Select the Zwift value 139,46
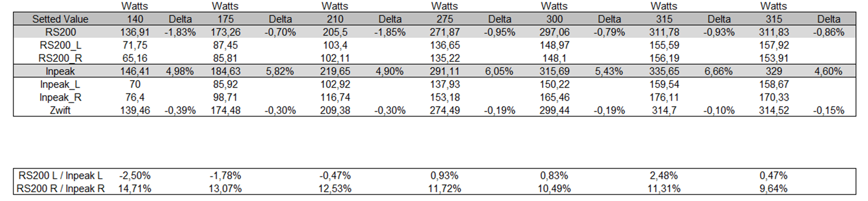The height and width of the screenshot is (201, 868). (x=135, y=110)
